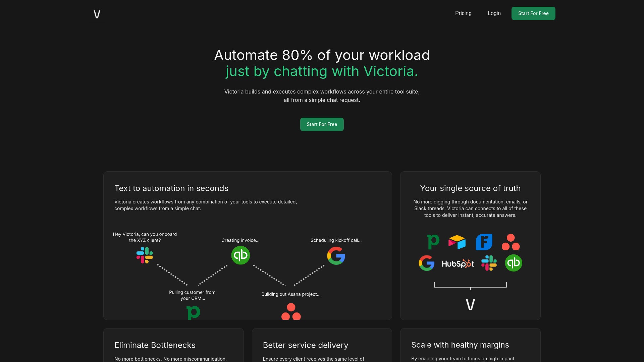Click the Airtable logo in the integrations grid

(458, 242)
